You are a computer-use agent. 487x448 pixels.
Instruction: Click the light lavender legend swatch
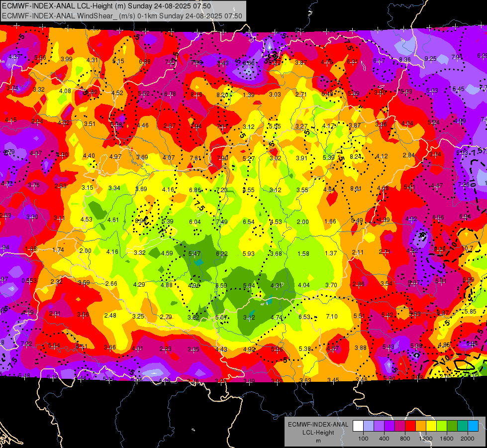click(369, 426)
